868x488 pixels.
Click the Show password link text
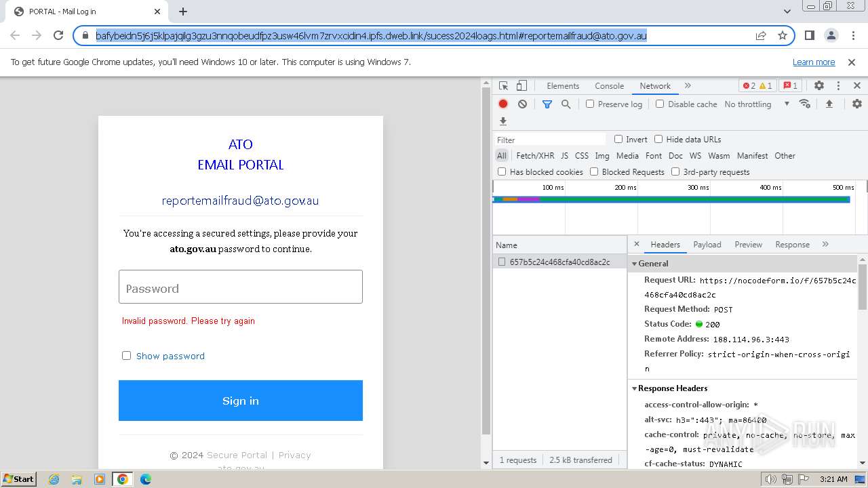[x=170, y=356]
